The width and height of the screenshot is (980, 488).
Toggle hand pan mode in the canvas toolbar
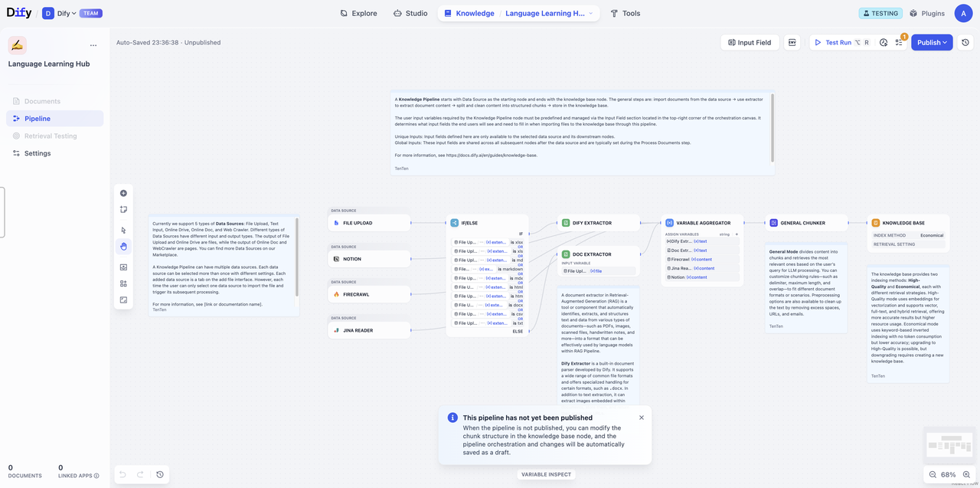coord(123,247)
